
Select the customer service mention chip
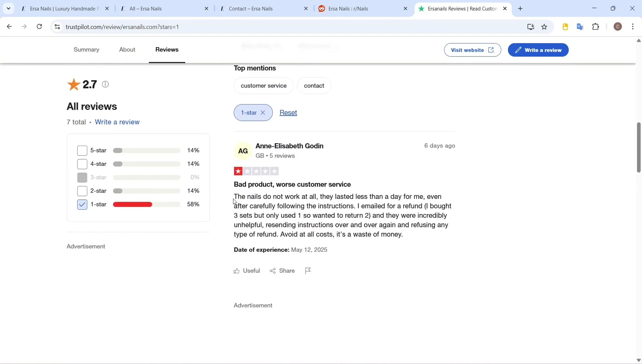pos(263,86)
